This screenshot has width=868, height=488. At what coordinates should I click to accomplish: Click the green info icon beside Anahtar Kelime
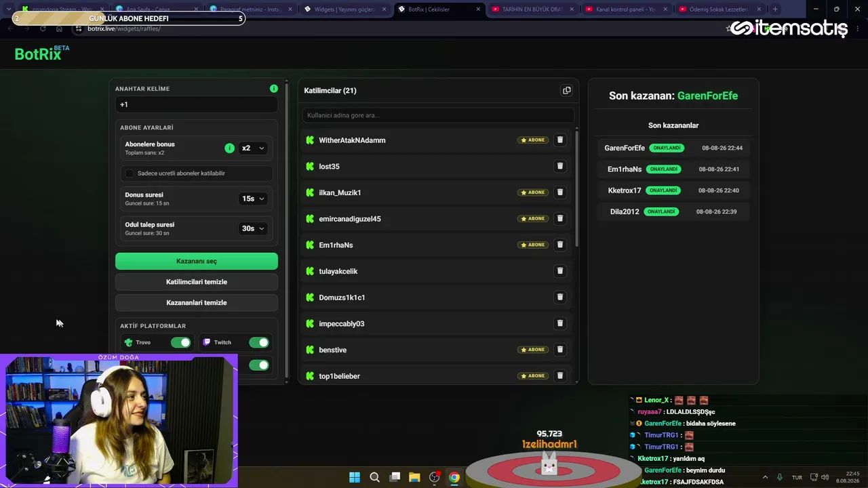[274, 89]
